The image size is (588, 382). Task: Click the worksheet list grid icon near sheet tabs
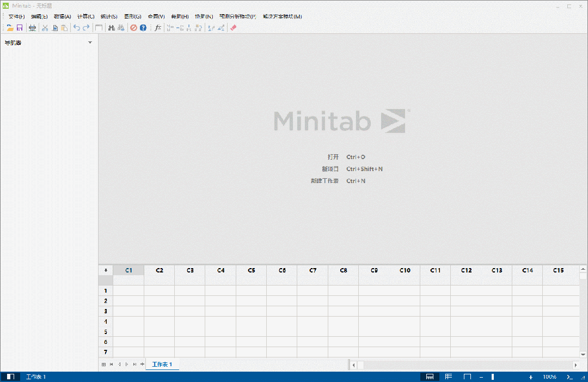[x=104, y=365]
